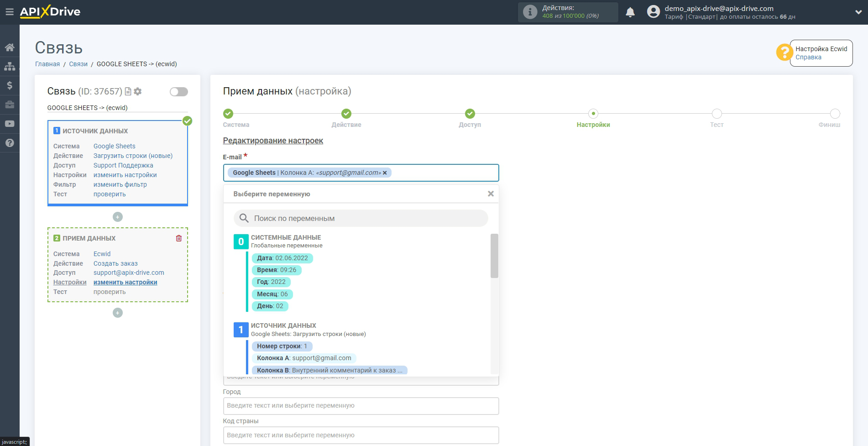
Task: Open the ИСТОЧНИК ДАННЫХ block header
Action: (x=95, y=131)
